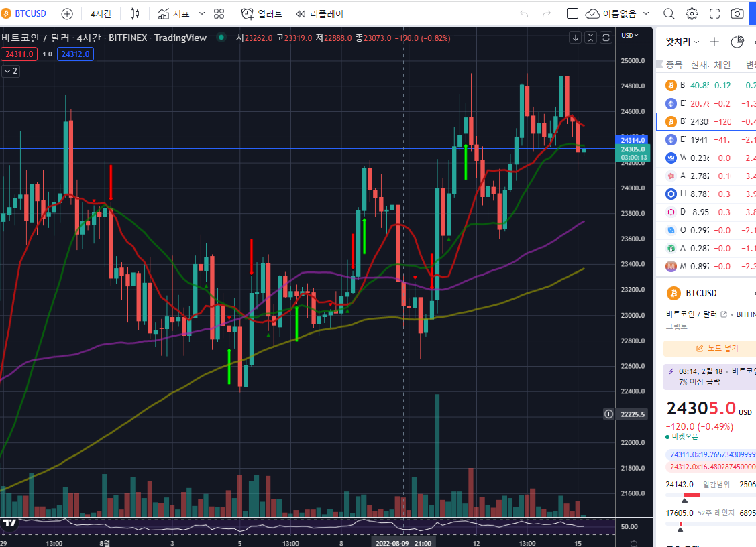Open the layout setup square icon

pos(572,13)
